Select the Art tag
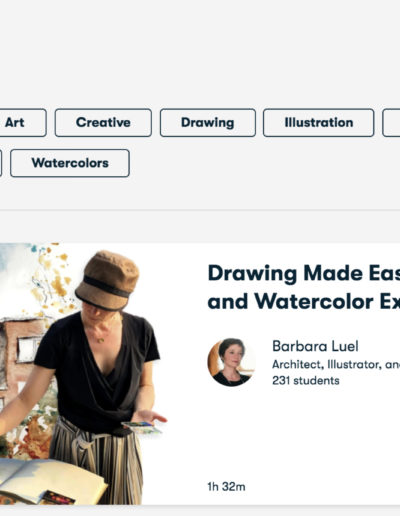 click(22, 123)
